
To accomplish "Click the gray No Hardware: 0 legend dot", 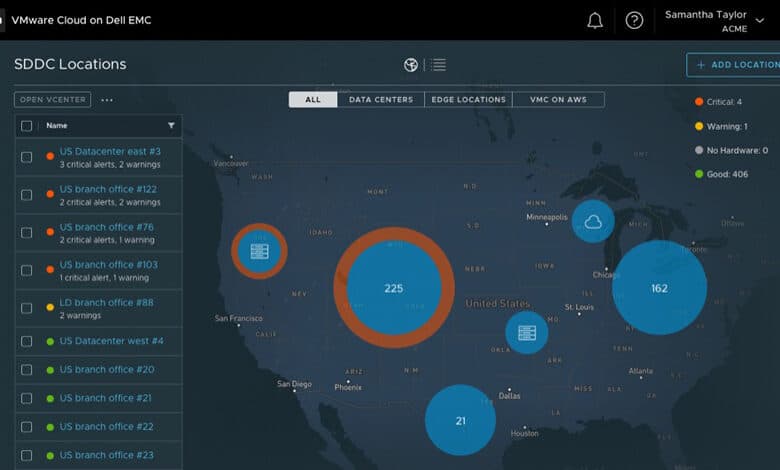I will point(699,150).
